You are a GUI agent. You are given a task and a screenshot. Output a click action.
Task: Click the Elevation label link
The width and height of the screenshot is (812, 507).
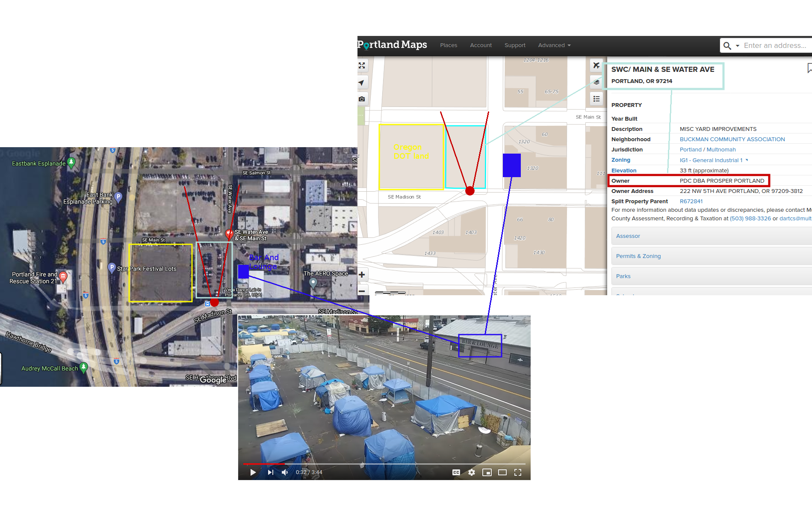624,171
